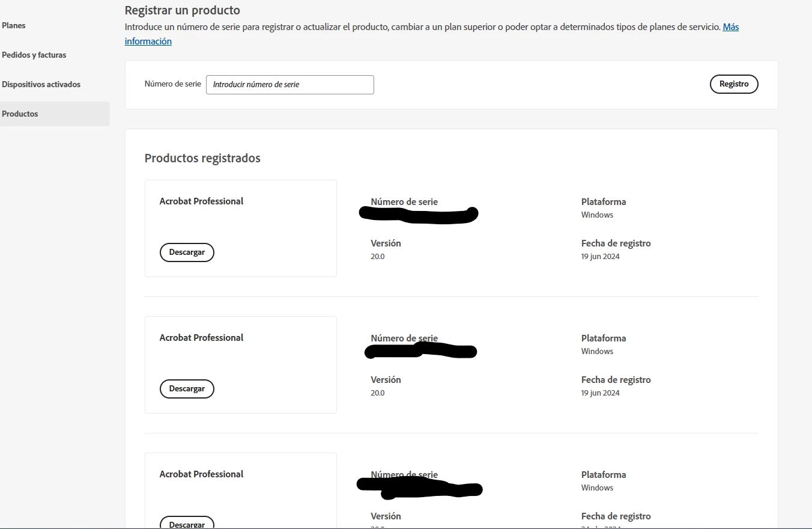812x529 pixels.
Task: Click the first product's 'Windows' platform value
Action: [x=597, y=215]
